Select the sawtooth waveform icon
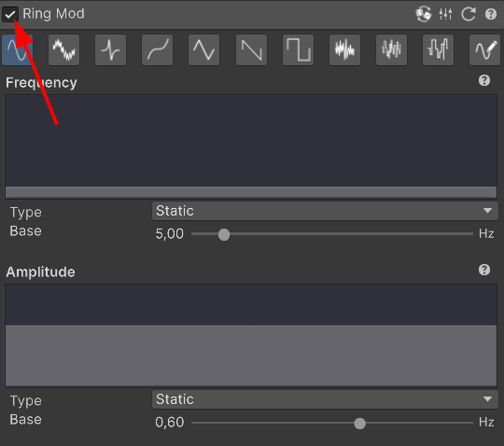The width and height of the screenshot is (504, 446). [251, 50]
